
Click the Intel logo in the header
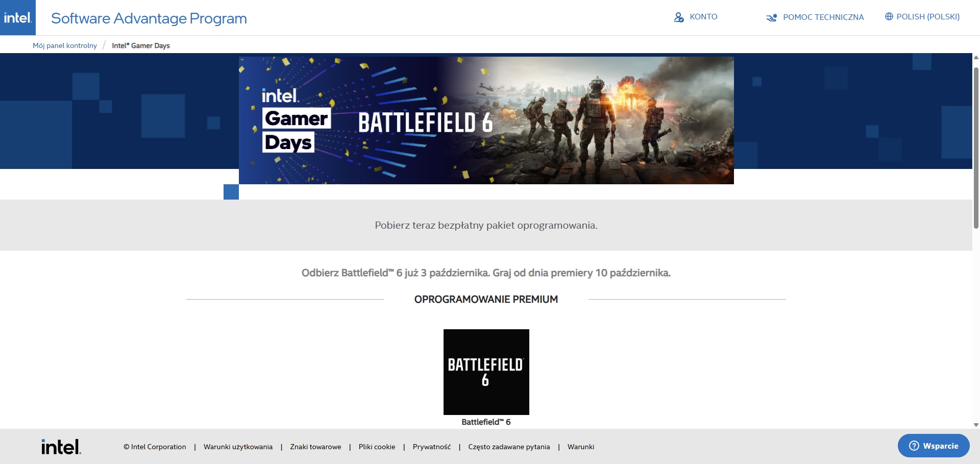point(18,17)
